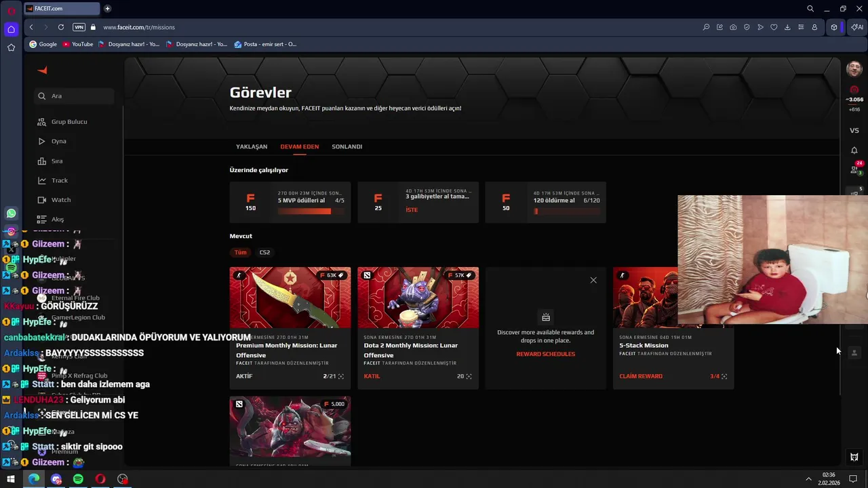Open the 5.000 points Dota mission thumbnail
This screenshot has height=488, width=868.
pos(290,427)
